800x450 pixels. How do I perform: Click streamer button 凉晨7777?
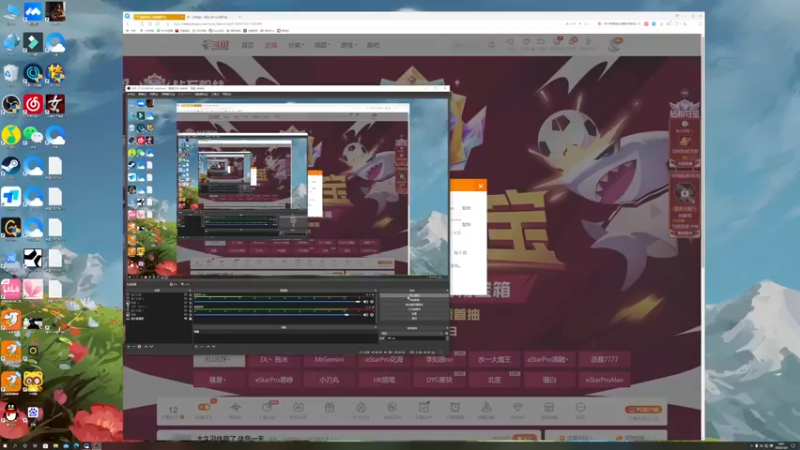[x=604, y=359]
